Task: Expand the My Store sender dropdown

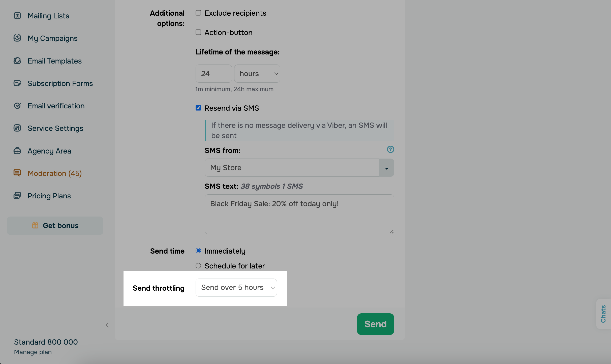Action: pyautogui.click(x=386, y=168)
